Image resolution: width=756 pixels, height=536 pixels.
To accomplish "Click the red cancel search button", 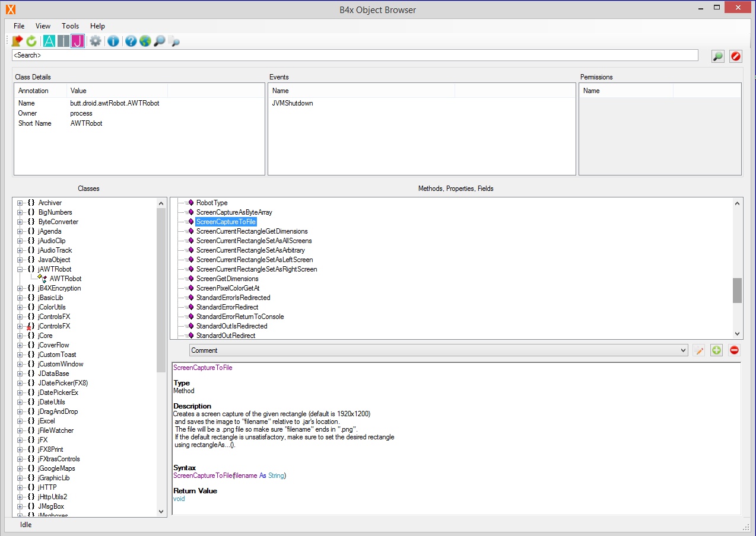I will [x=735, y=56].
